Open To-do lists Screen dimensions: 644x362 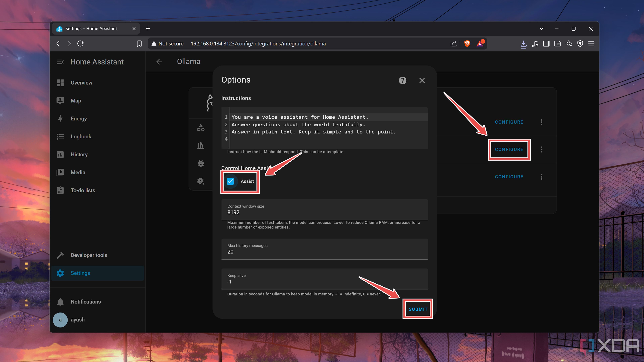(97, 190)
